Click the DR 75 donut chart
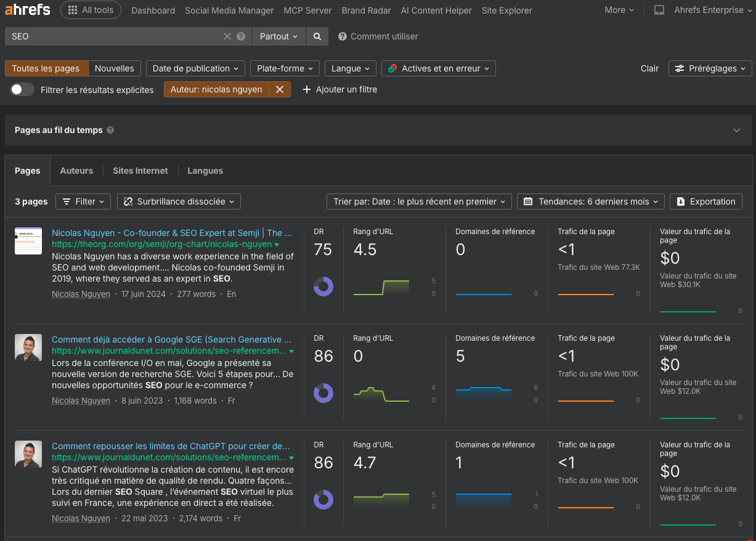This screenshot has height=541, width=756. 323,286
